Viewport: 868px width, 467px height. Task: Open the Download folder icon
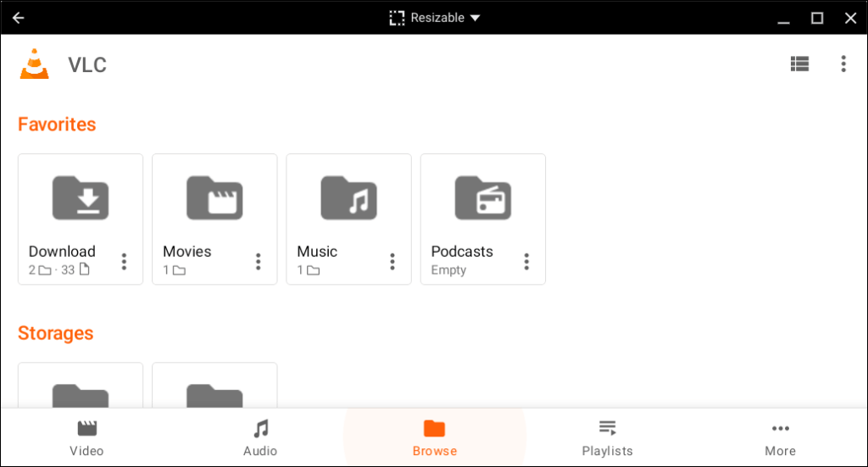click(x=81, y=198)
